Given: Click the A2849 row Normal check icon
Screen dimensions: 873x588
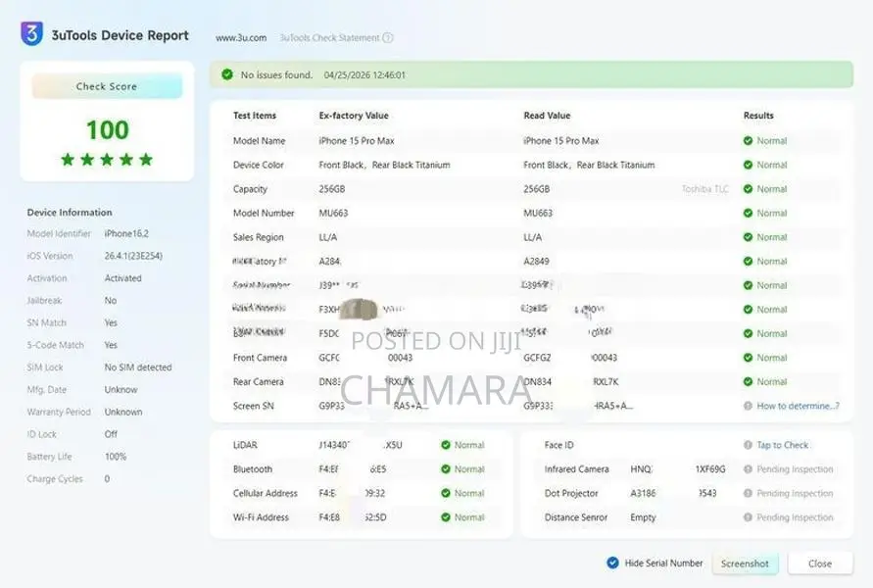Looking at the screenshot, I should pyautogui.click(x=748, y=261).
